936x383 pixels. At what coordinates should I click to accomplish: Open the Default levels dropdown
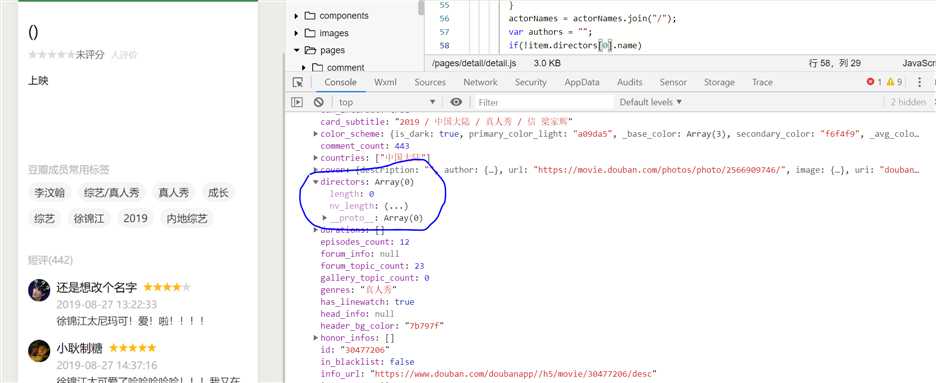[x=650, y=102]
